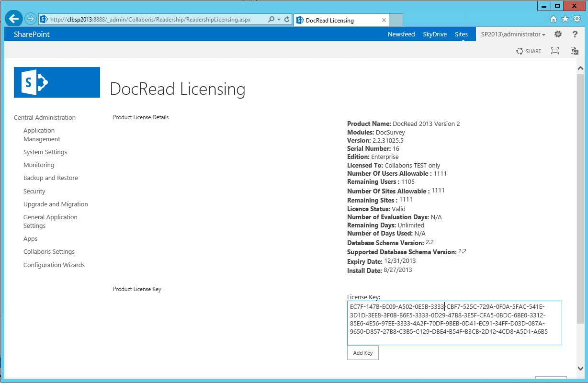Go back using the browser Back arrow
This screenshot has width=588, height=383.
click(x=14, y=19)
